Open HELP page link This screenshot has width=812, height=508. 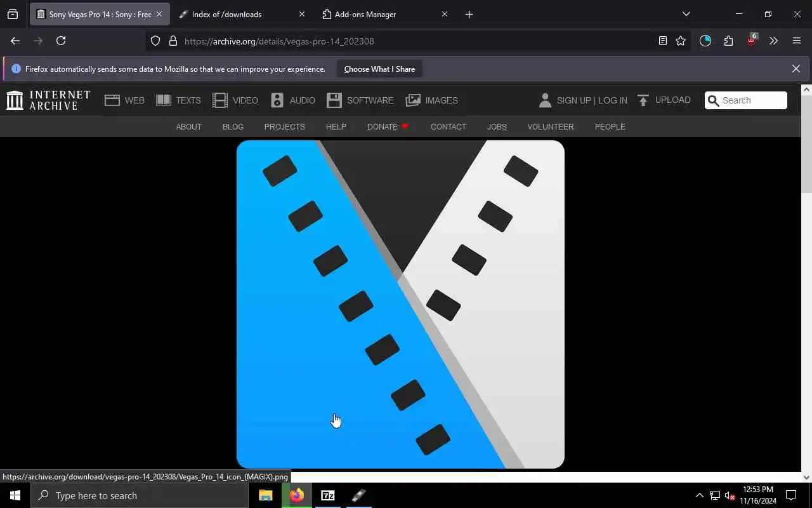[x=336, y=126]
